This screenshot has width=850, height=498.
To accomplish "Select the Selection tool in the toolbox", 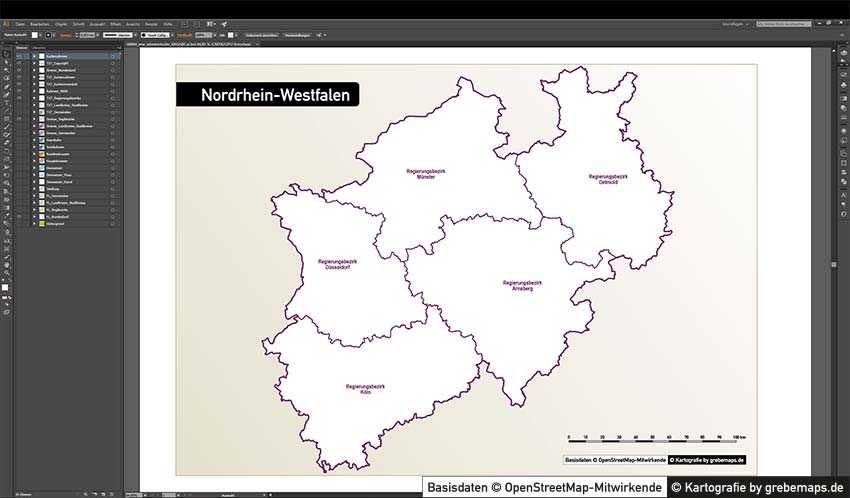I will [x=6, y=54].
